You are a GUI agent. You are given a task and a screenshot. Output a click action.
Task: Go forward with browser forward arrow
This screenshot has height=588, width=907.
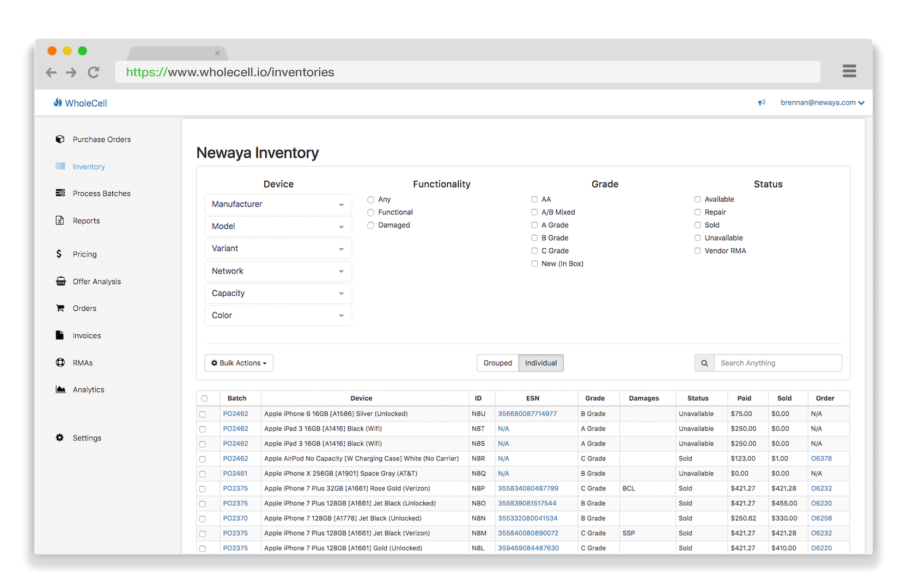click(x=71, y=72)
